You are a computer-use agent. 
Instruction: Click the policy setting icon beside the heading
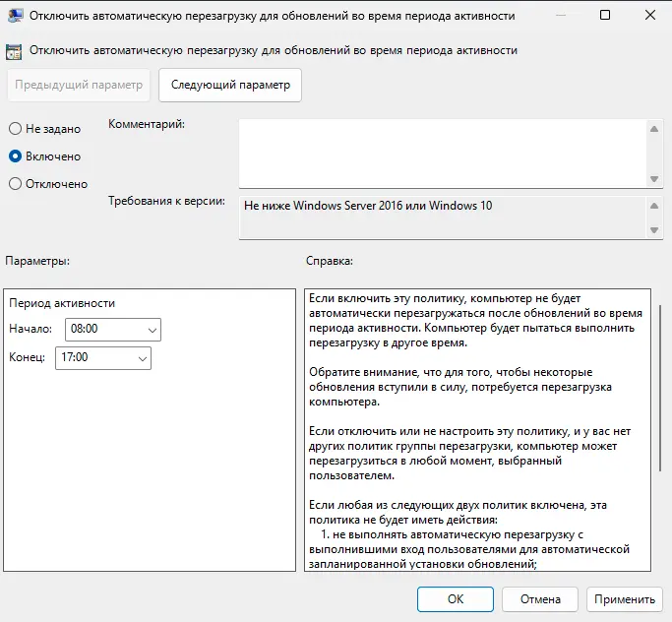pyautogui.click(x=15, y=50)
